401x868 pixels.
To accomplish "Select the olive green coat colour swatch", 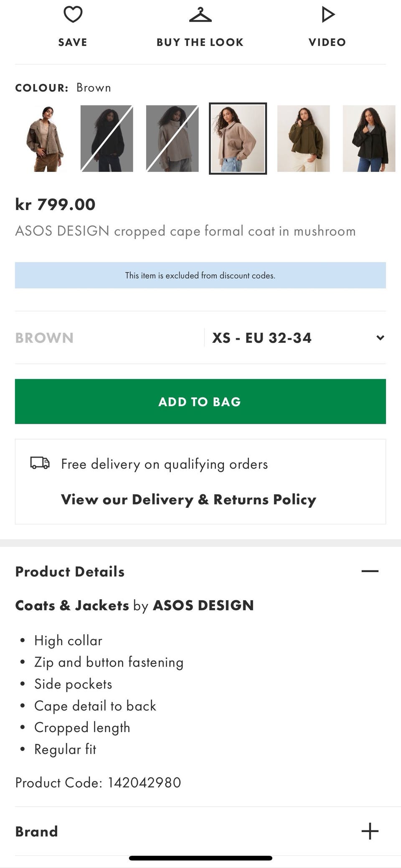I will tap(304, 139).
